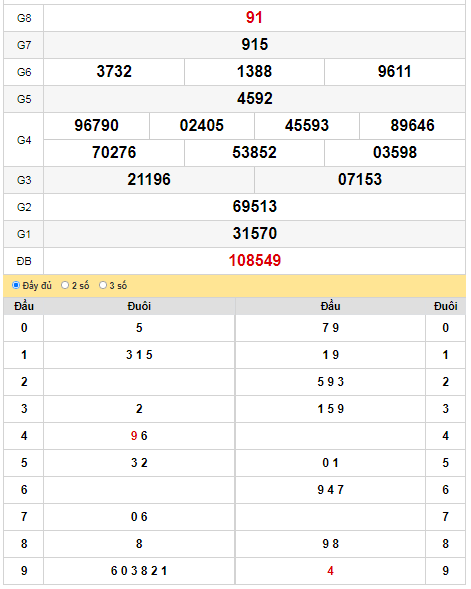Click G3 number 21196
Viewport: 471px width, 589px height.
pos(149,180)
